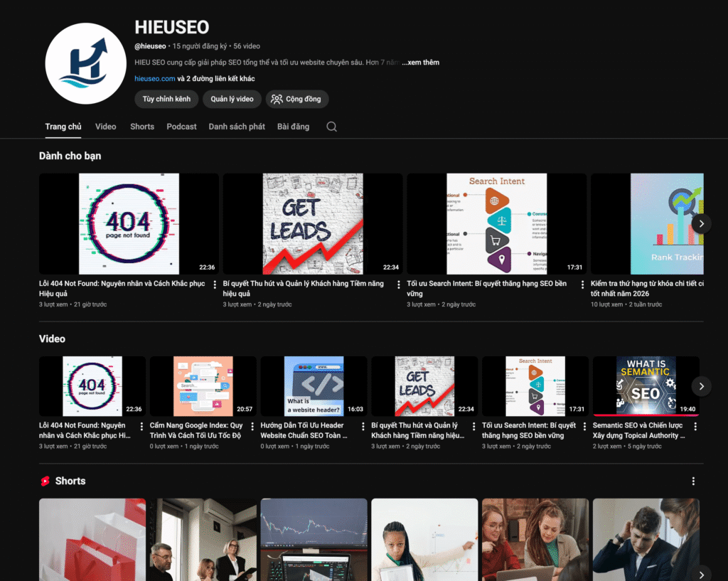728x581 pixels.
Task: Play the Google Index thumbnail, 20:57
Action: (x=203, y=386)
